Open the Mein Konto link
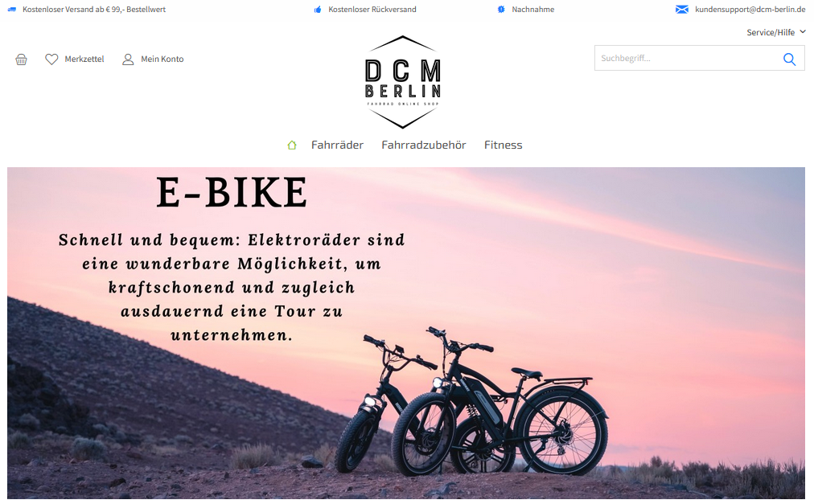 pyautogui.click(x=162, y=59)
